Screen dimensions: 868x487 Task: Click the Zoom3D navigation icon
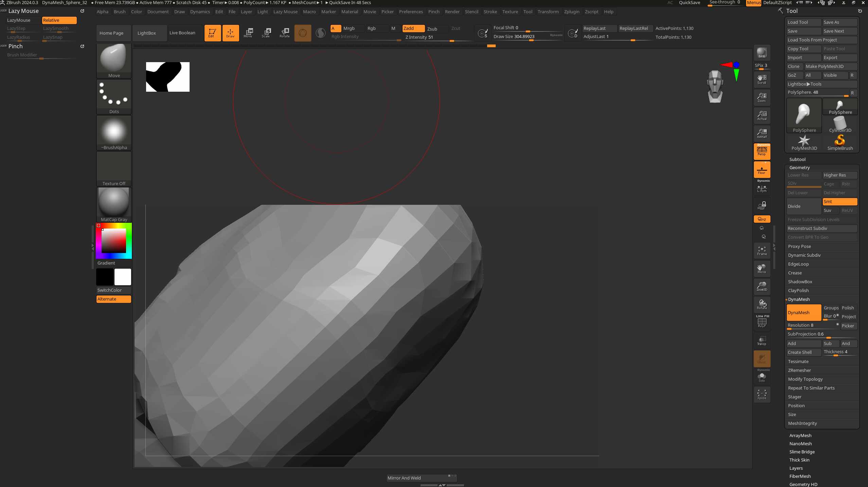(762, 286)
